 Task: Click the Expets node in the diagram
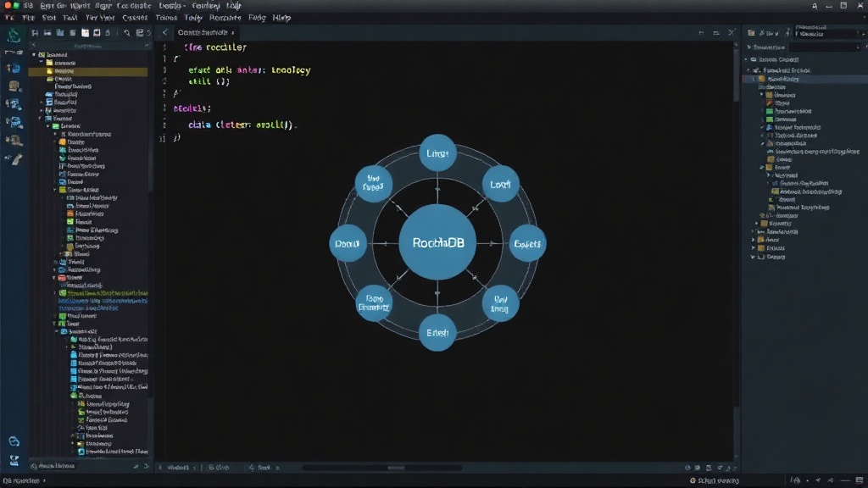pos(527,243)
